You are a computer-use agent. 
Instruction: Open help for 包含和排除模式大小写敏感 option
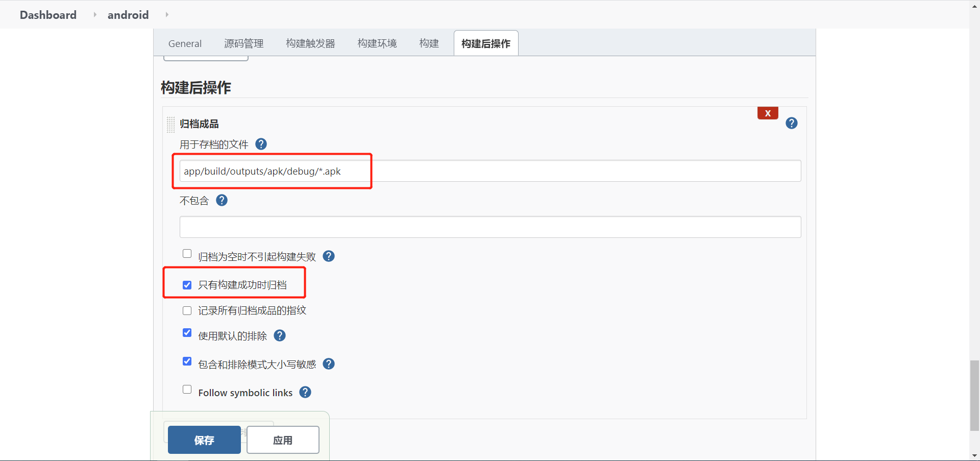329,364
